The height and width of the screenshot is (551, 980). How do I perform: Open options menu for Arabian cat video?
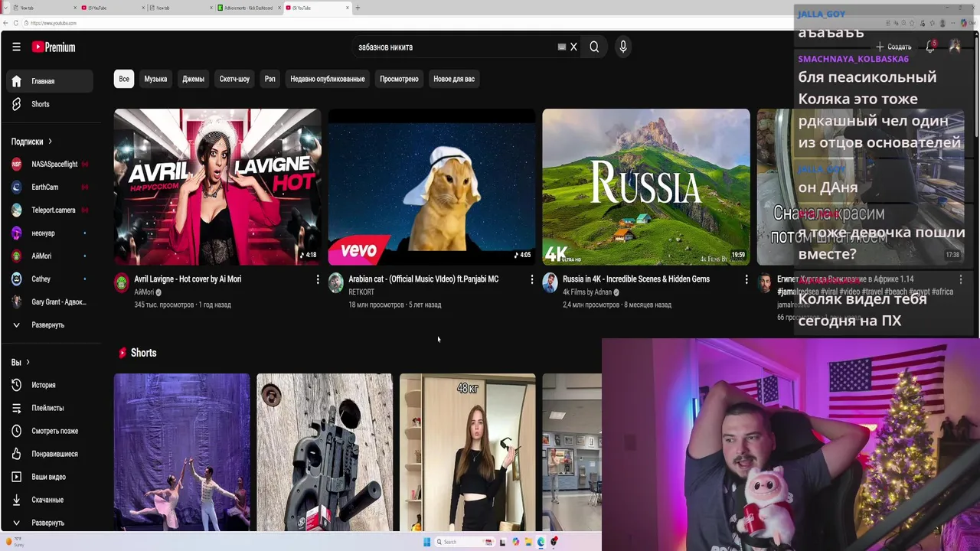tap(532, 279)
